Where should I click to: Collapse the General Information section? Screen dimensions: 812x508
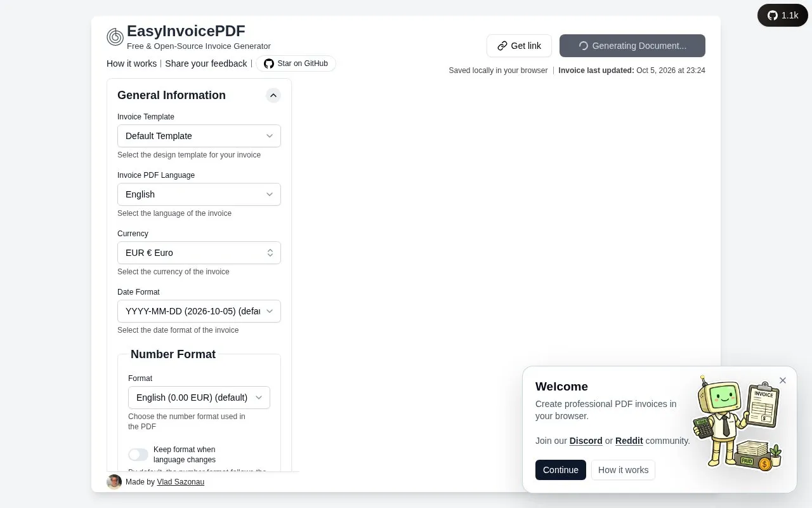click(273, 95)
